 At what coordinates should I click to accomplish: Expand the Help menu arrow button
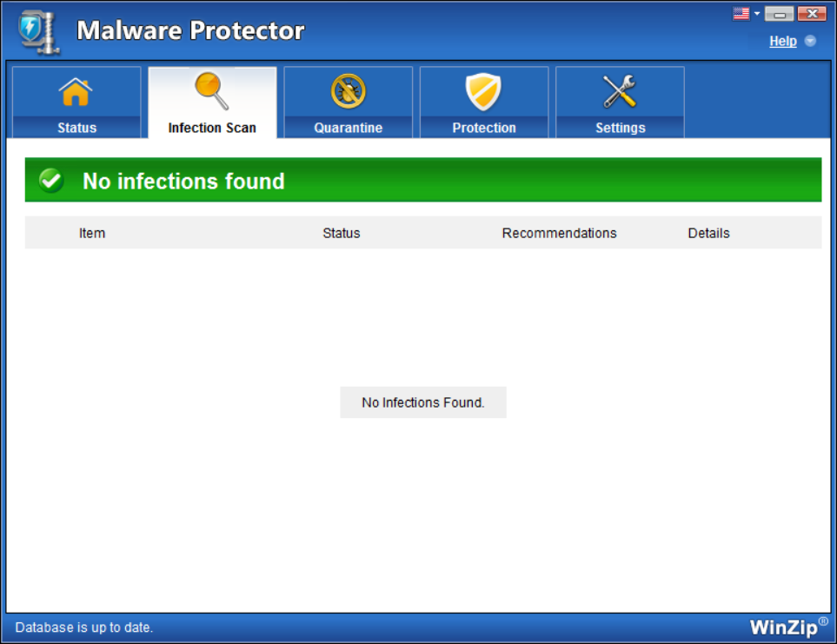pyautogui.click(x=810, y=41)
